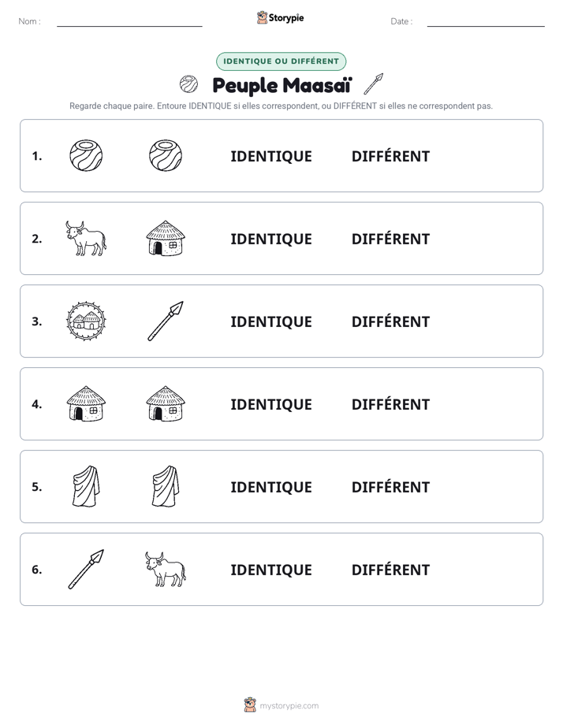563x728 pixels.
Task: Click the Nom name line field
Action: pyautogui.click(x=129, y=22)
